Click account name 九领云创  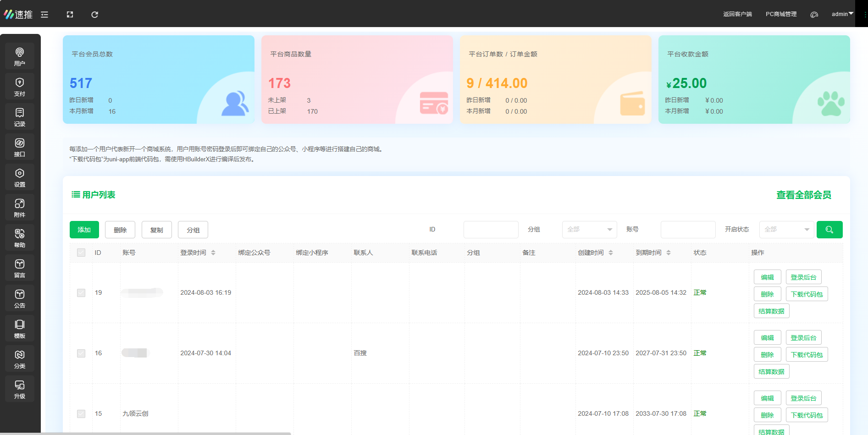(135, 414)
